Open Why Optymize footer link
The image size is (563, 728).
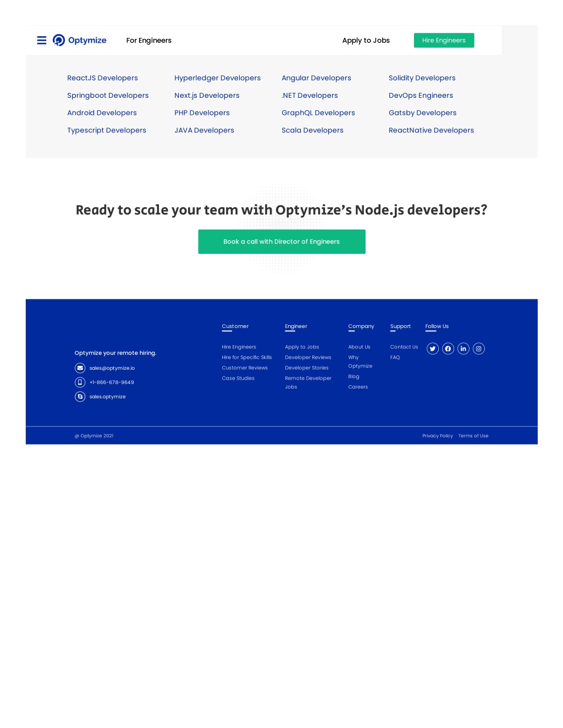click(361, 362)
